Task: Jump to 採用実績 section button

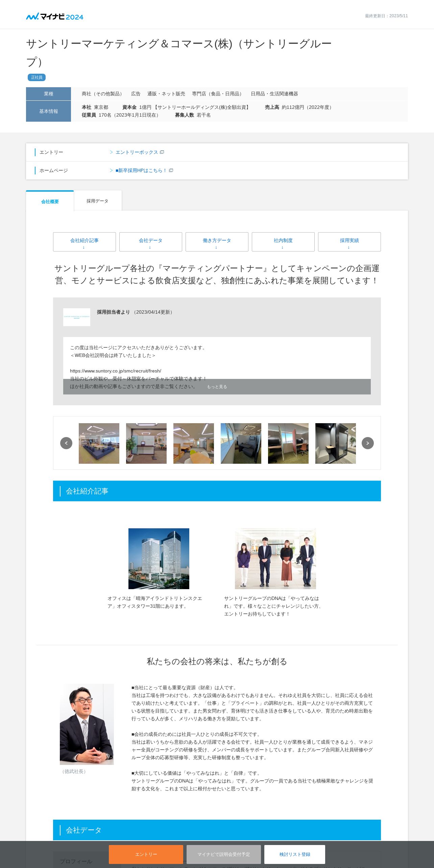Action: [349, 242]
